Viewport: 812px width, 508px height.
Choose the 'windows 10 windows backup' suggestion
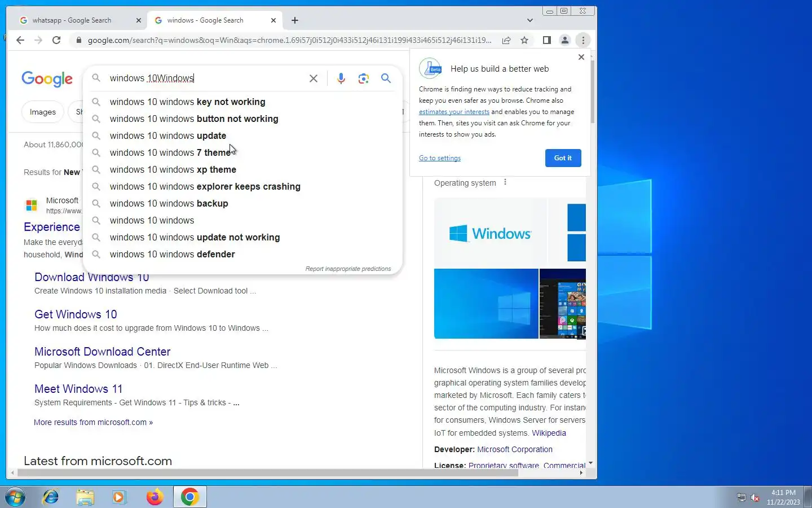point(242,203)
